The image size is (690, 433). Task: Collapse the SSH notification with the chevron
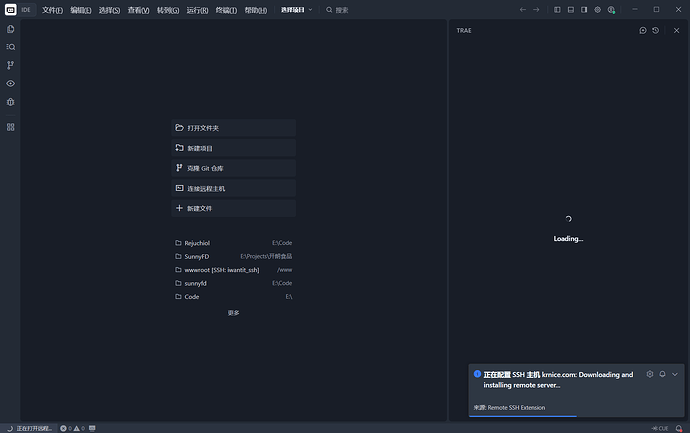click(x=675, y=374)
